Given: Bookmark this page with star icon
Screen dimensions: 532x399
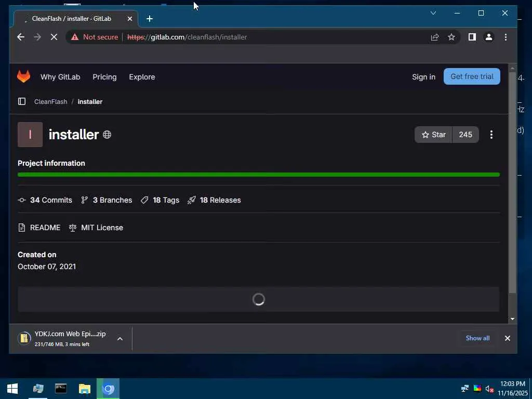Looking at the screenshot, I should [451, 37].
